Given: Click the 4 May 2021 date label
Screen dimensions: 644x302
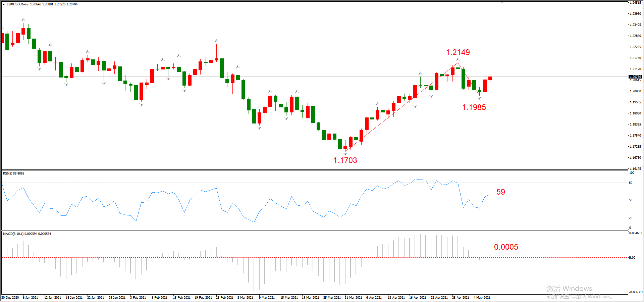Looking at the screenshot, I should click(482, 298).
